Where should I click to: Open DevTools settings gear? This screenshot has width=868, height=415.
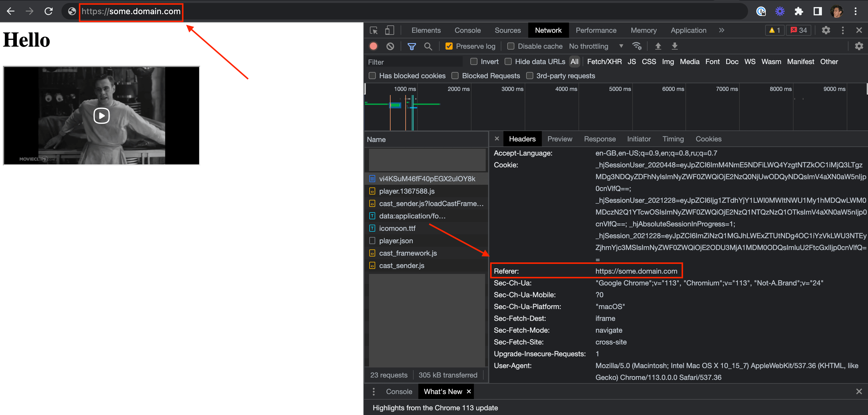coord(826,30)
